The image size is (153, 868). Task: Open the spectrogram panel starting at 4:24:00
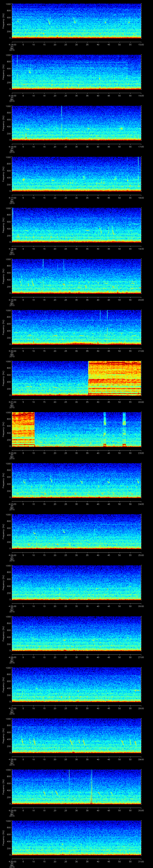pyautogui.click(x=77, y=531)
